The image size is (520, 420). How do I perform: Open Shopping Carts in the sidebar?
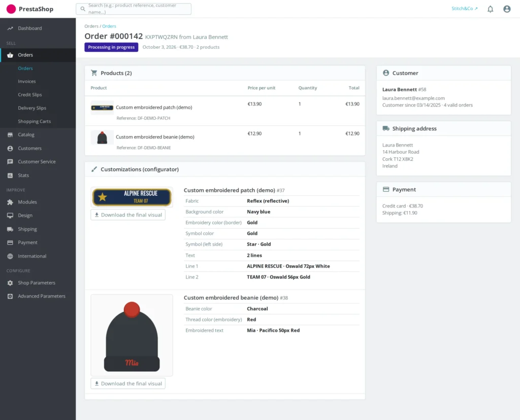[35, 122]
